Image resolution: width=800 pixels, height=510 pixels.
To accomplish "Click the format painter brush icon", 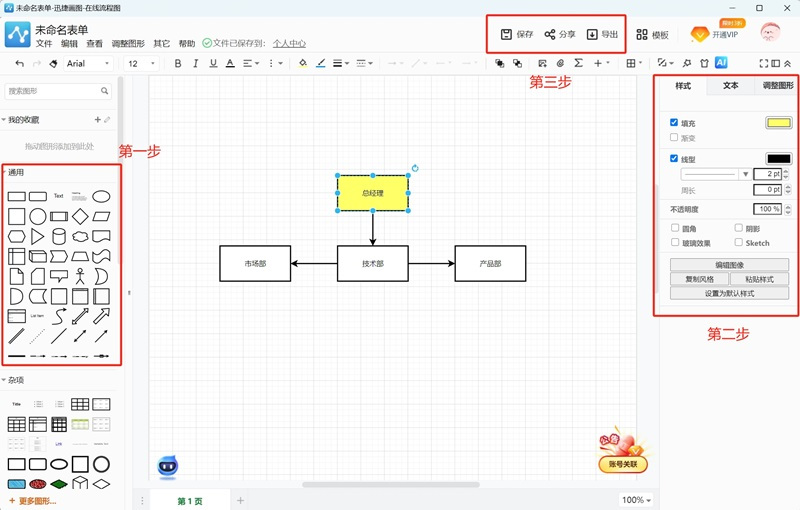I will tap(53, 63).
